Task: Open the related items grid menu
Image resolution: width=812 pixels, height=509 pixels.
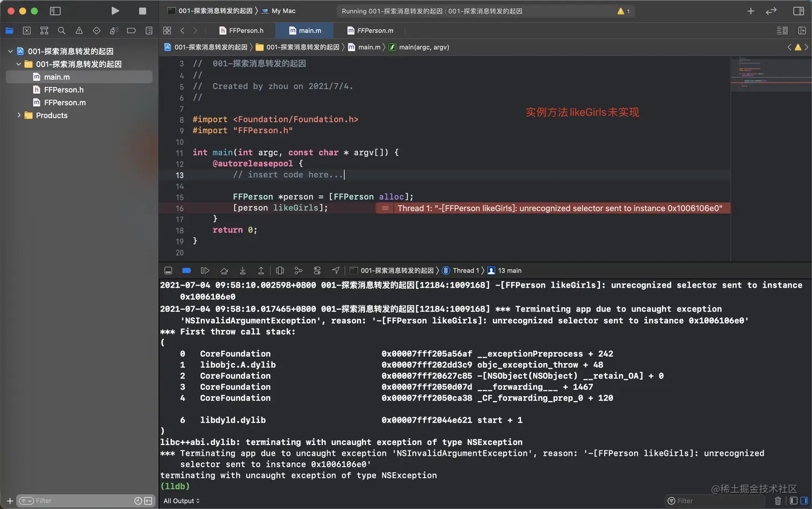Action: point(167,31)
